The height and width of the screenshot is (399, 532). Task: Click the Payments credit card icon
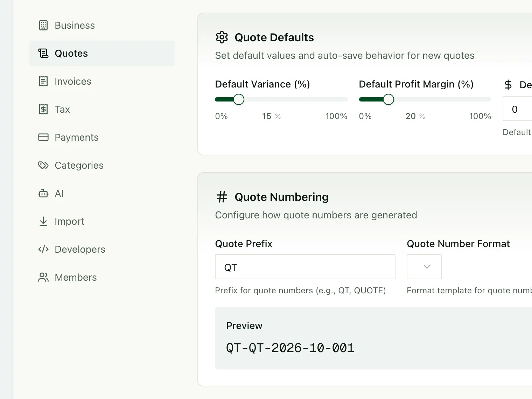click(43, 137)
